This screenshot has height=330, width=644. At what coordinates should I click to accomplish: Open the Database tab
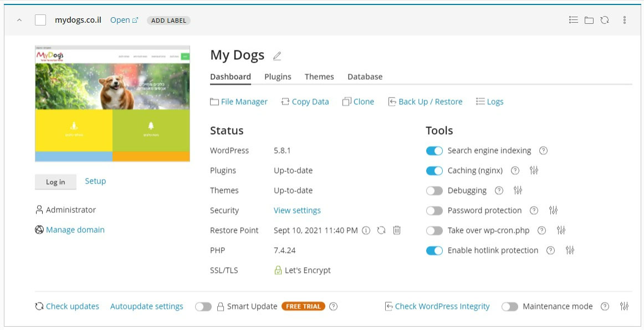tap(365, 77)
